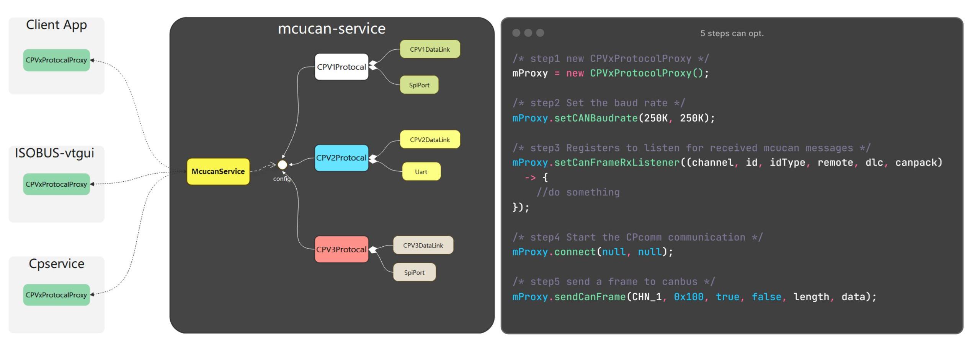
Task: Click the mProxy.connect code line
Action: click(593, 252)
